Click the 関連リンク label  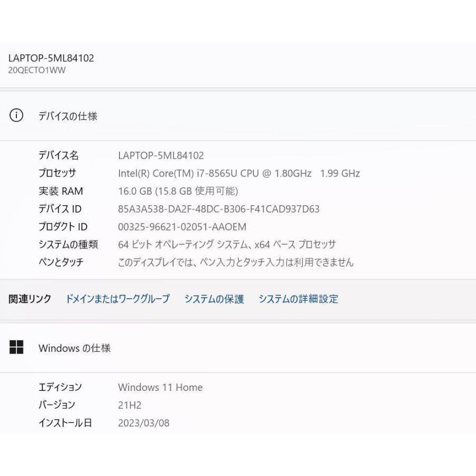click(30, 299)
